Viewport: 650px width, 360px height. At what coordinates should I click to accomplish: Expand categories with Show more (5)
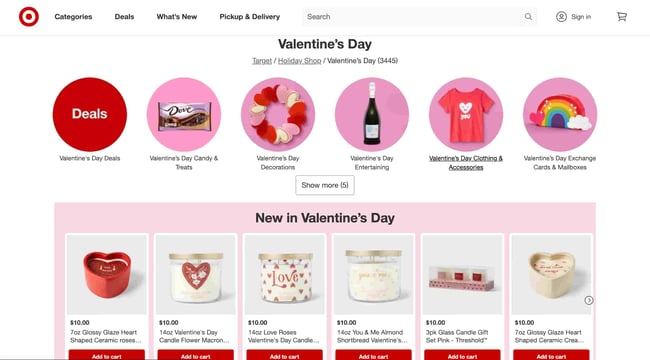point(325,185)
